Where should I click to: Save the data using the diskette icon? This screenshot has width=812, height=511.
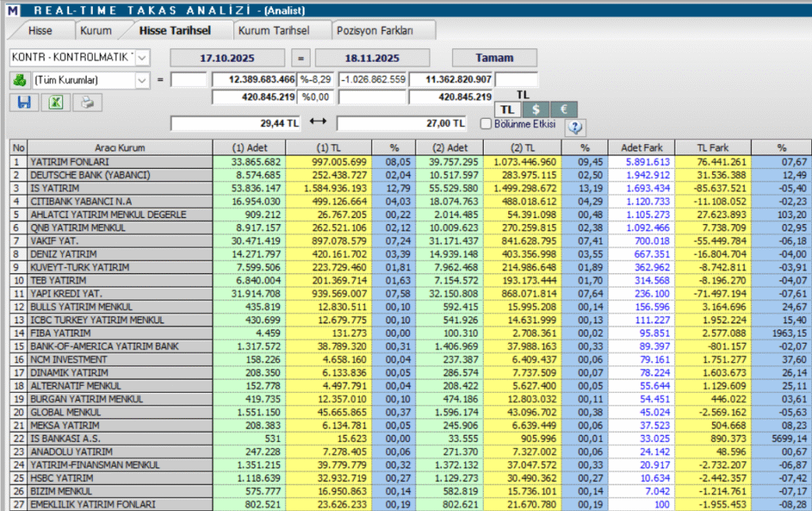[24, 103]
